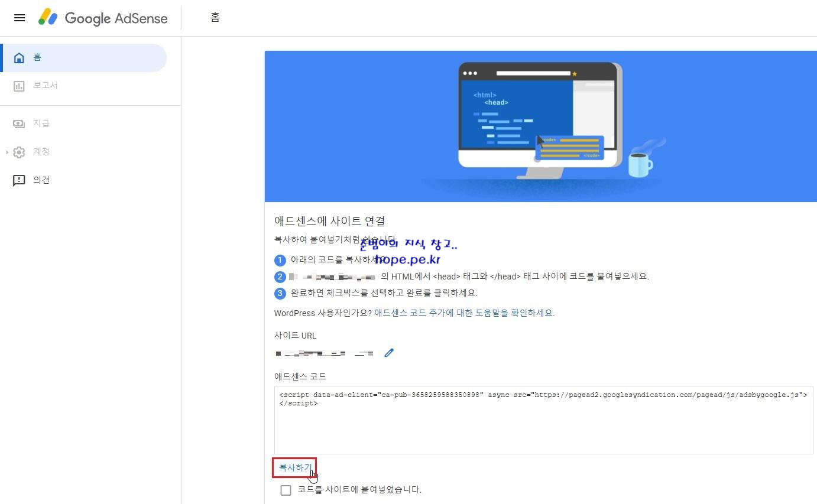The image size is (817, 504).
Task: Edit site URL with pencil icon
Action: (389, 353)
